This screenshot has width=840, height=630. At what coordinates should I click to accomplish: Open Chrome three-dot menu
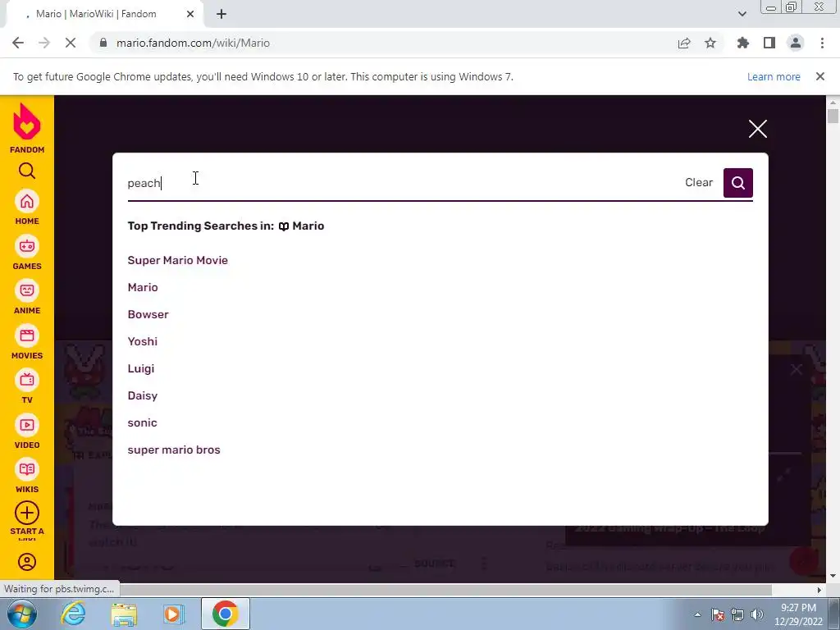tap(822, 43)
